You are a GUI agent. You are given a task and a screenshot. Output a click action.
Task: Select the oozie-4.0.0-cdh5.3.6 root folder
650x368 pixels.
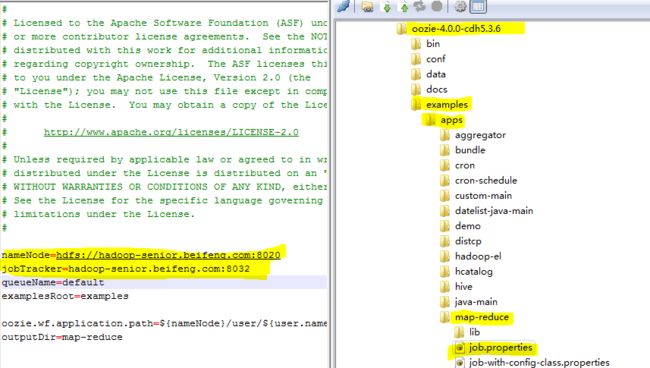(x=456, y=29)
